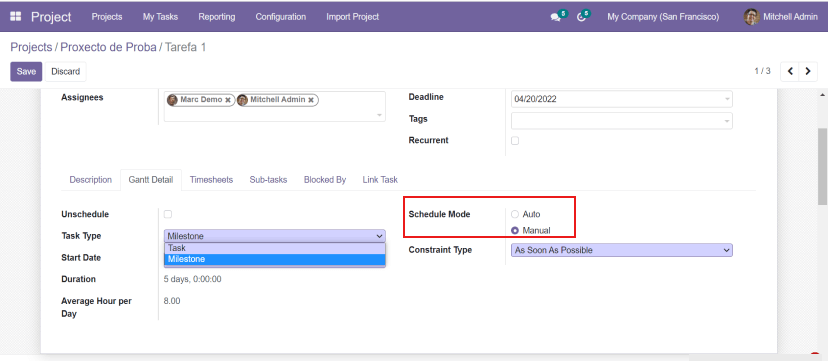Click the Mitchell Admin user name

pos(790,17)
